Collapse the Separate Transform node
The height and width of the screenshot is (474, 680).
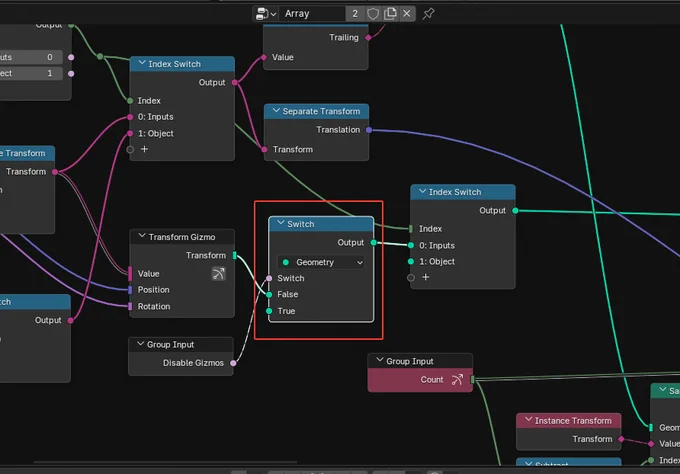(x=276, y=111)
